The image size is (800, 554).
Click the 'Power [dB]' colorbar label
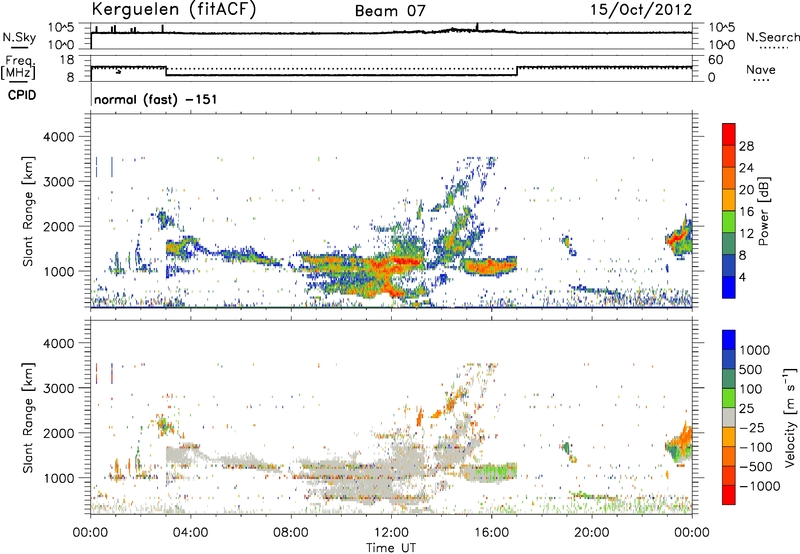tap(763, 211)
